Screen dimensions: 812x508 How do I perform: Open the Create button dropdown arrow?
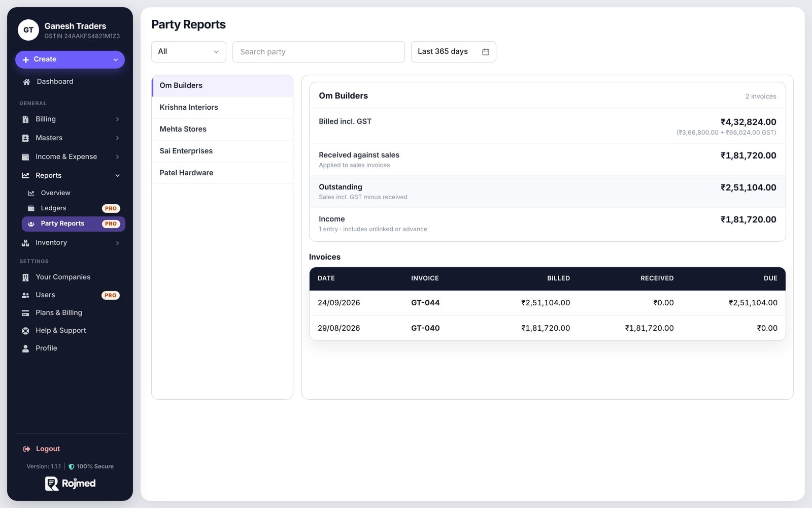coord(116,60)
